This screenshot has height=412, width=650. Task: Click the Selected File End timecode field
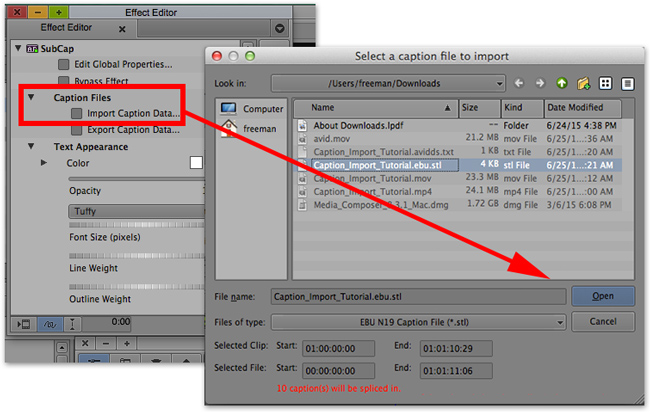456,371
